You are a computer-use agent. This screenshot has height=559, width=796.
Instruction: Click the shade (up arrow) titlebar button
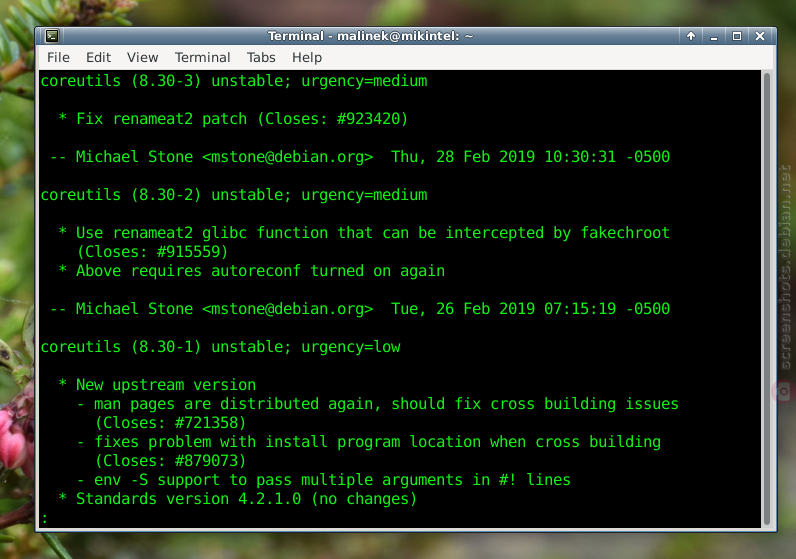point(691,36)
